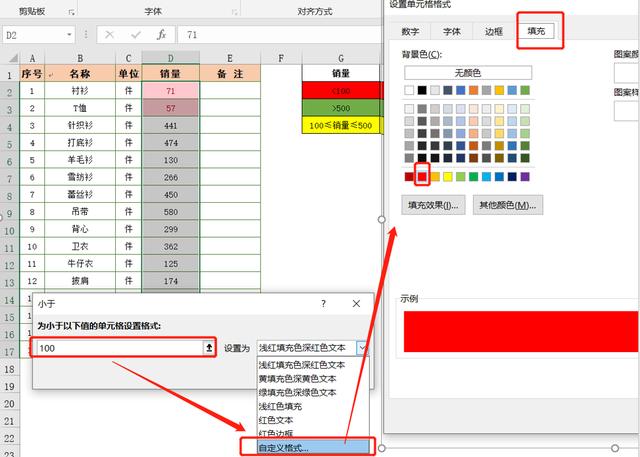The image size is (640, 457).
Task: Click the 其他颜色 button
Action: point(506,205)
